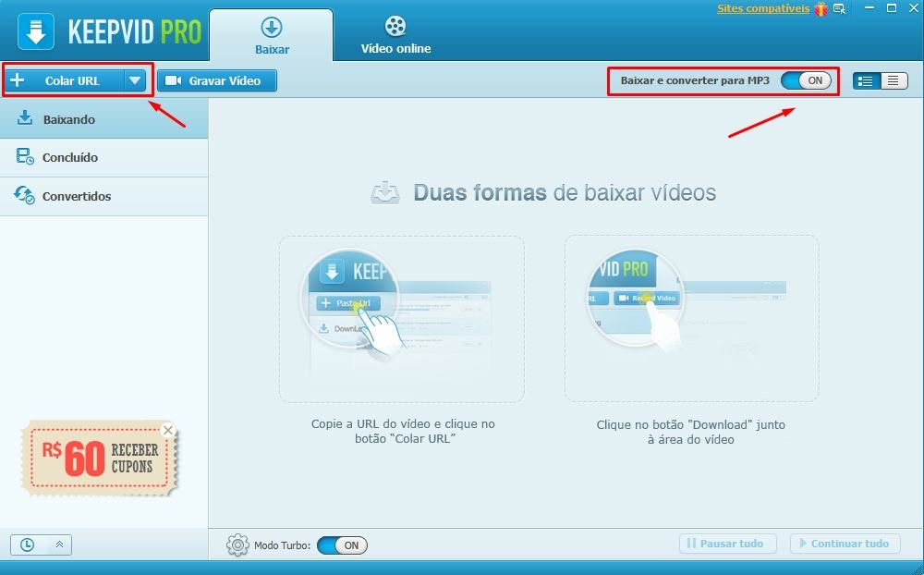The height and width of the screenshot is (575, 924).
Task: Select Convertidos in the sidebar
Action: click(103, 196)
